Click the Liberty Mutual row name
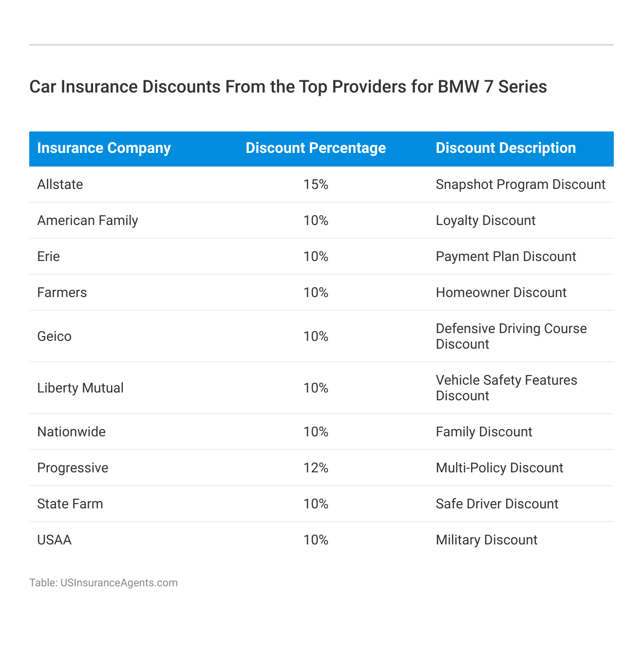This screenshot has width=643, height=672. tap(80, 388)
